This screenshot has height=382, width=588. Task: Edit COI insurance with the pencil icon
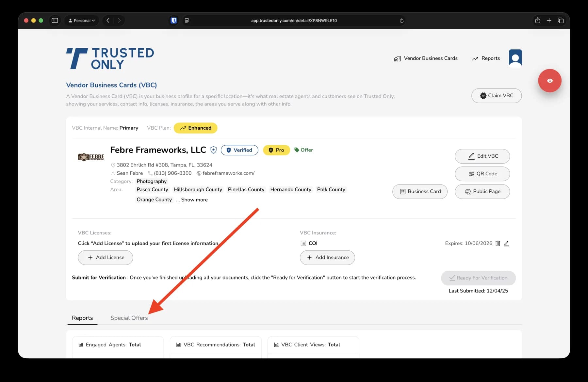coord(506,244)
